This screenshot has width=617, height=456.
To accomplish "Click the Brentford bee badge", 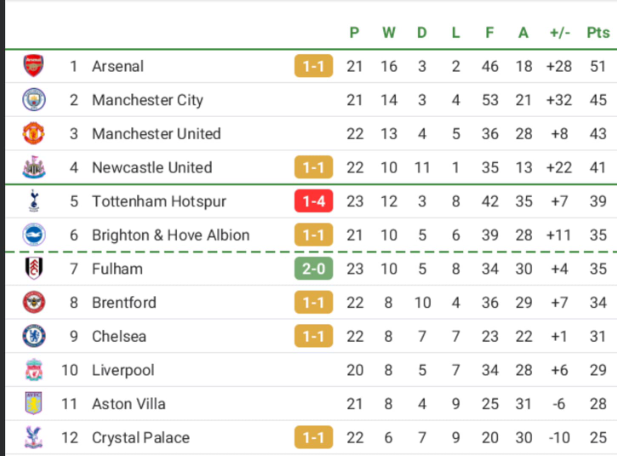I will tap(33, 302).
